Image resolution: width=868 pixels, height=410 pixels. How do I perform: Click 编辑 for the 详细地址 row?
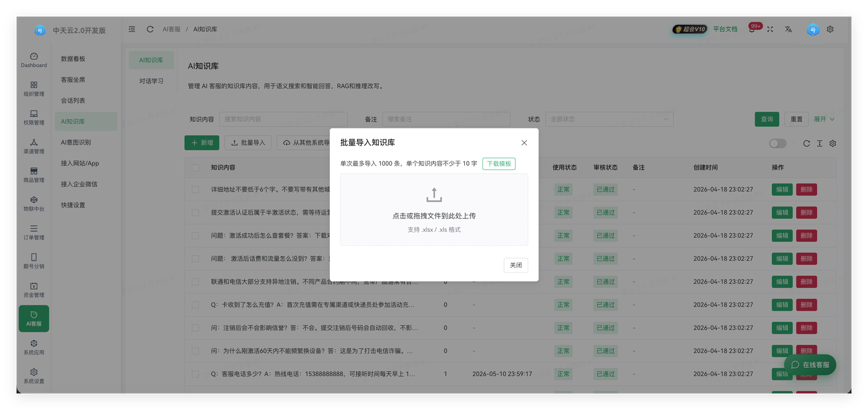click(x=782, y=189)
